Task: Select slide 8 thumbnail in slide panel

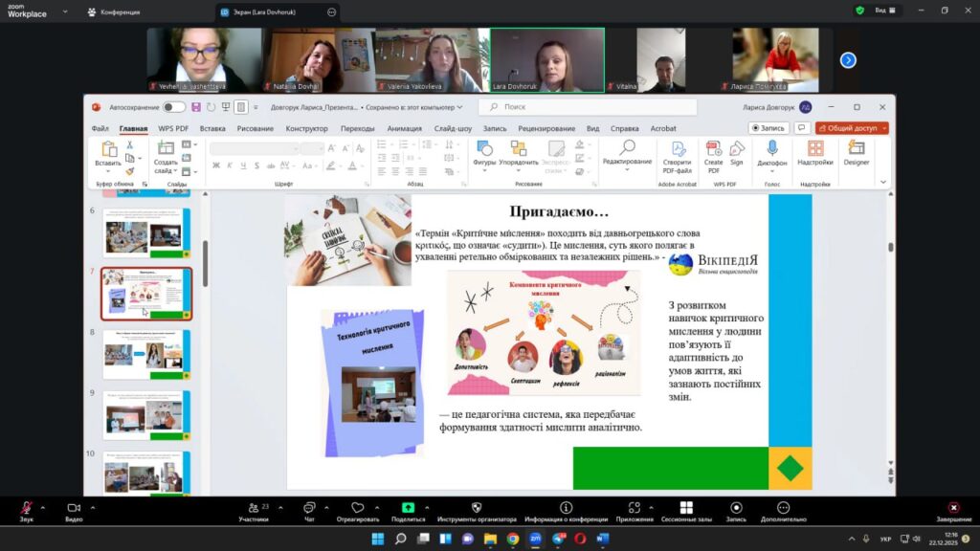Action: coord(146,354)
